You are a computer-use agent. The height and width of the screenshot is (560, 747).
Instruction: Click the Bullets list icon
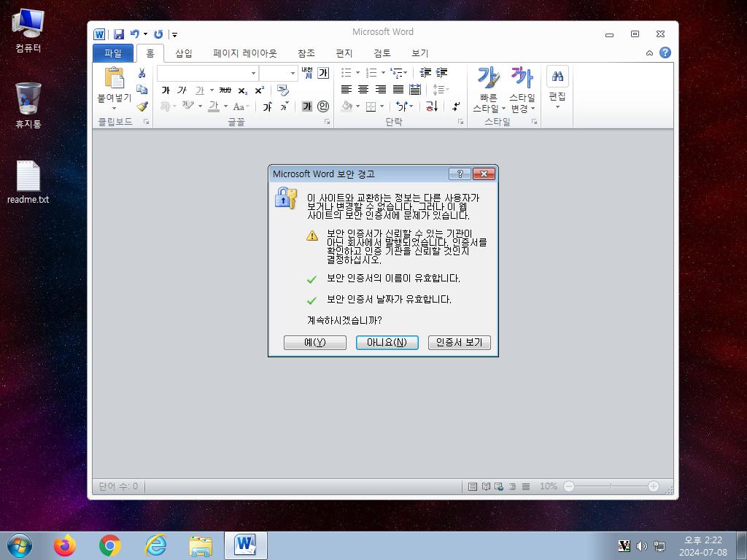[347, 72]
